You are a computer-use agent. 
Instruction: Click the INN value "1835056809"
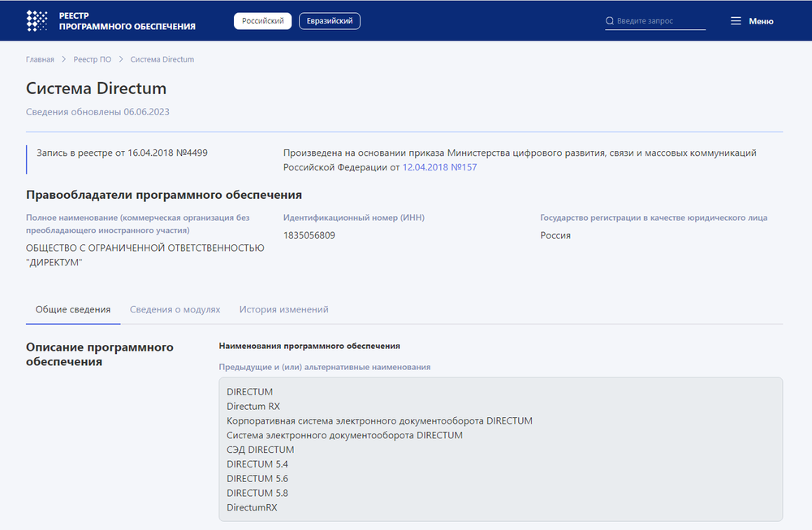click(309, 235)
